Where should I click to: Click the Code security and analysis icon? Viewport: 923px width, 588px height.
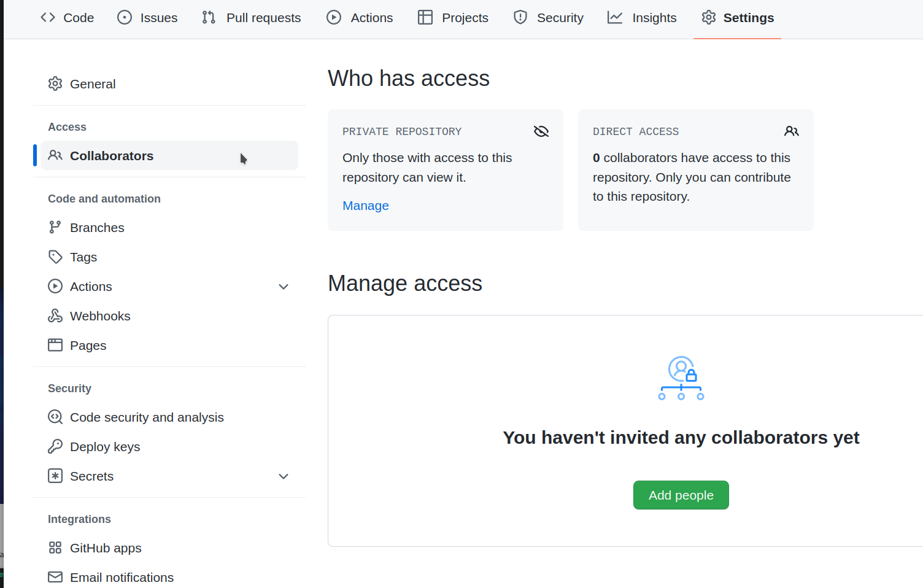click(55, 417)
